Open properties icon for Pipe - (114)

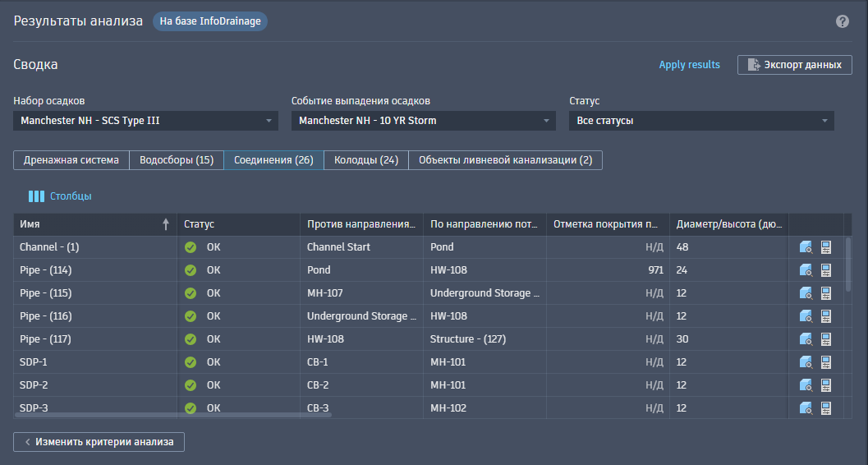pyautogui.click(x=826, y=270)
